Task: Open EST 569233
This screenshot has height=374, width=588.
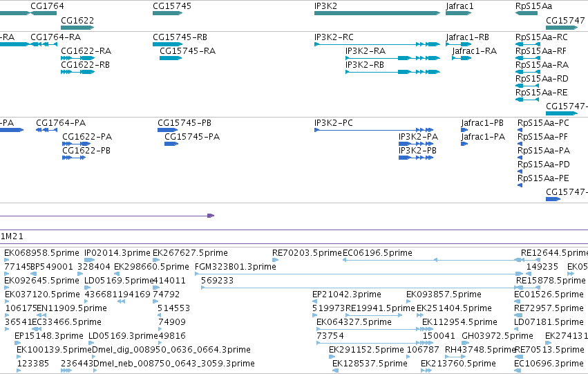Action: pos(217,281)
